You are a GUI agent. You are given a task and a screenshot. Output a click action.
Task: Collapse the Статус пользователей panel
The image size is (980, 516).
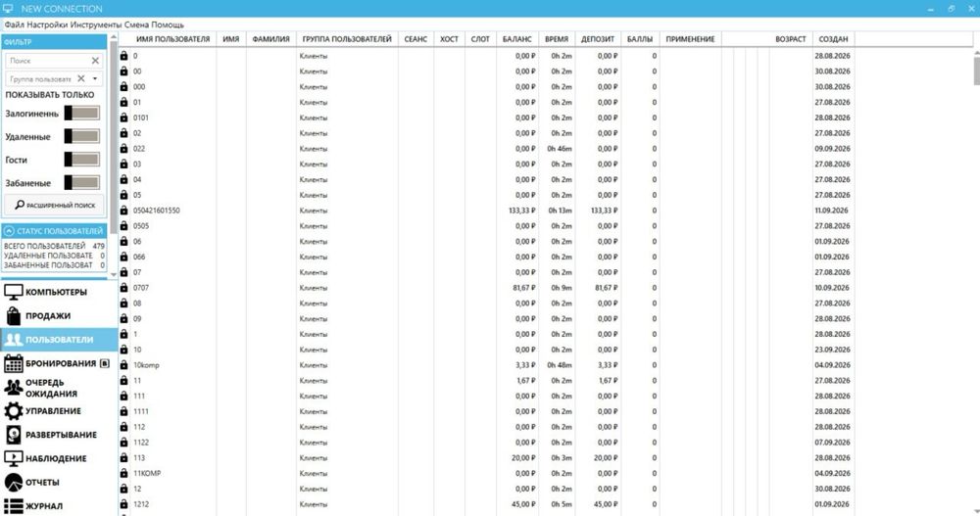[x=9, y=230]
